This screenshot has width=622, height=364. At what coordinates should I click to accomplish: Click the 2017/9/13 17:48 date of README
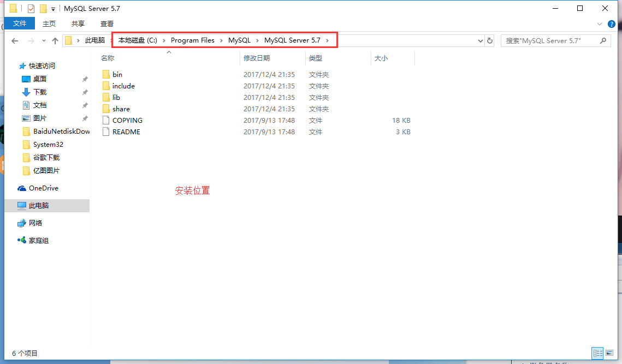(269, 132)
